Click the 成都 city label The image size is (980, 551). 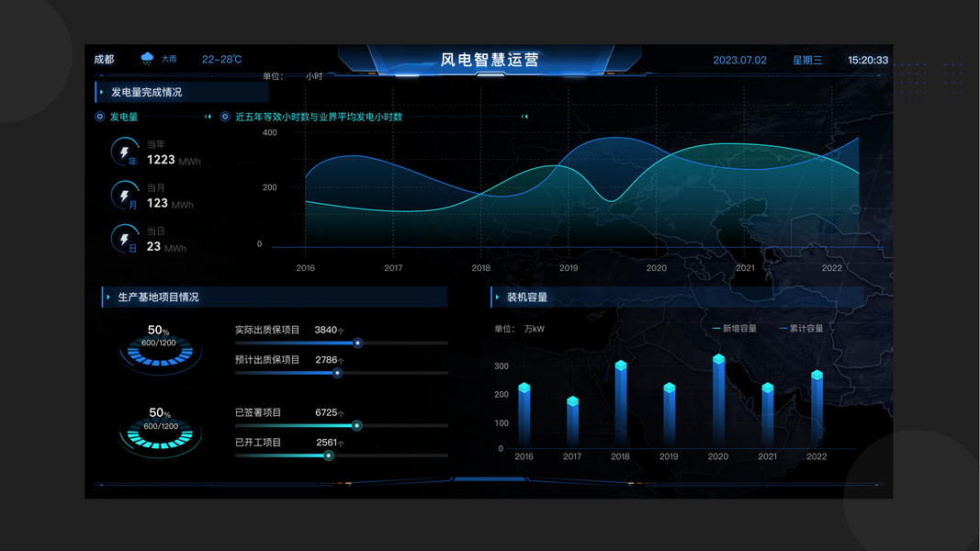[x=105, y=60]
